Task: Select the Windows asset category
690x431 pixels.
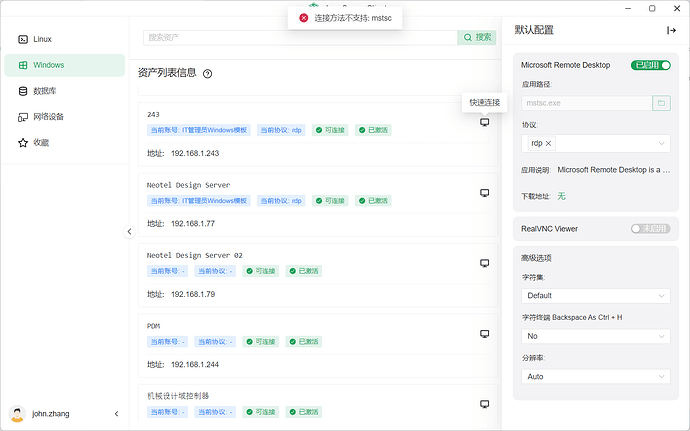Action: coord(64,65)
